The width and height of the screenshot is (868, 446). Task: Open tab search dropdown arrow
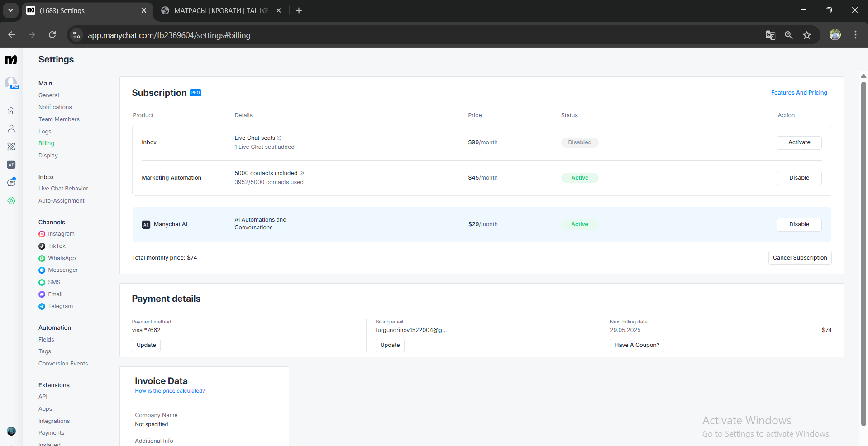point(10,10)
